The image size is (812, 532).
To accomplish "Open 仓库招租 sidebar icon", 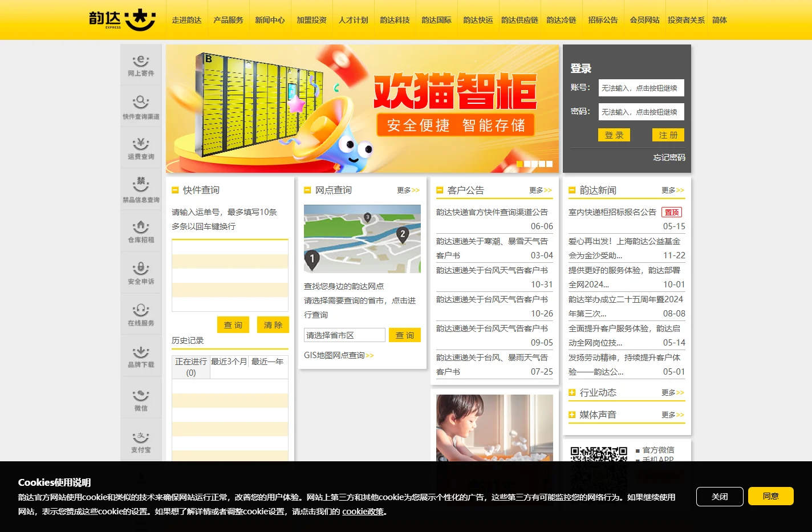I will coord(141,231).
